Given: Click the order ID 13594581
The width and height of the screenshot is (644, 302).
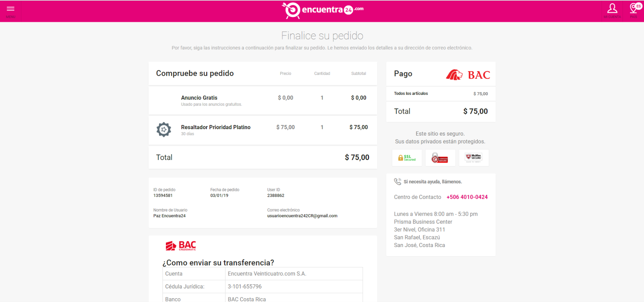Looking at the screenshot, I should click(x=163, y=195).
